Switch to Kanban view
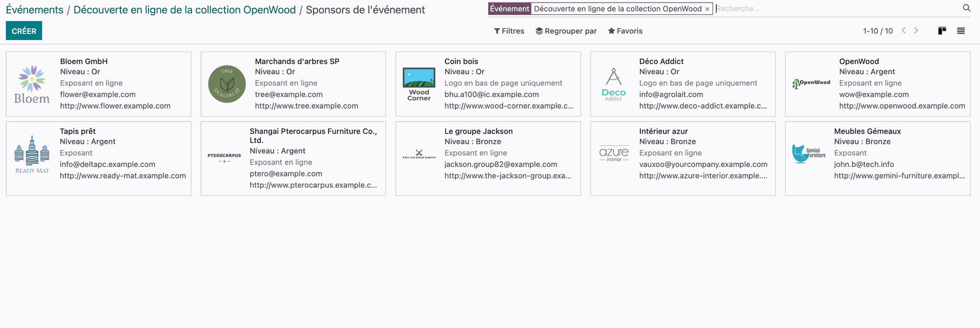Viewport: 980px width, 328px height. [942, 31]
